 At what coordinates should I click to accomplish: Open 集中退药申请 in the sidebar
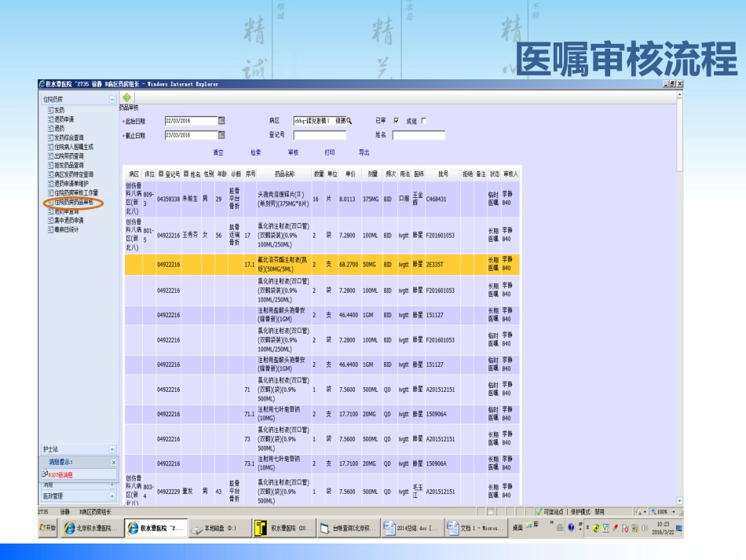point(68,220)
